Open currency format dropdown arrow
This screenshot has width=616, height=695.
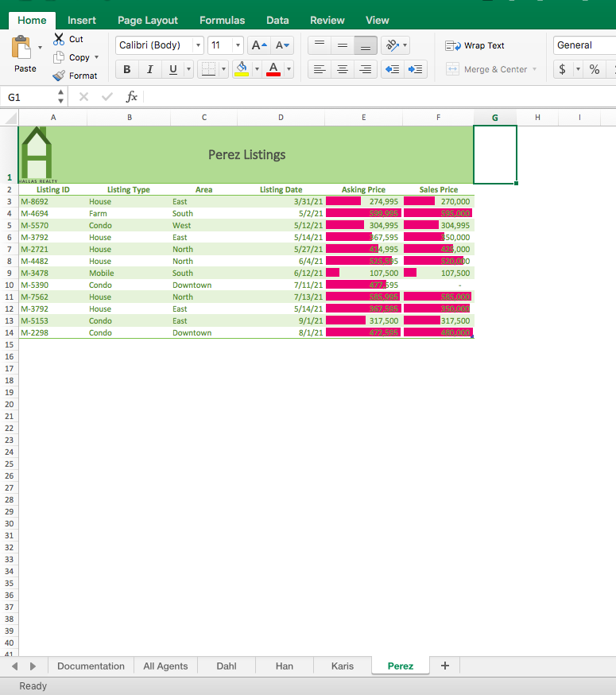[578, 69]
